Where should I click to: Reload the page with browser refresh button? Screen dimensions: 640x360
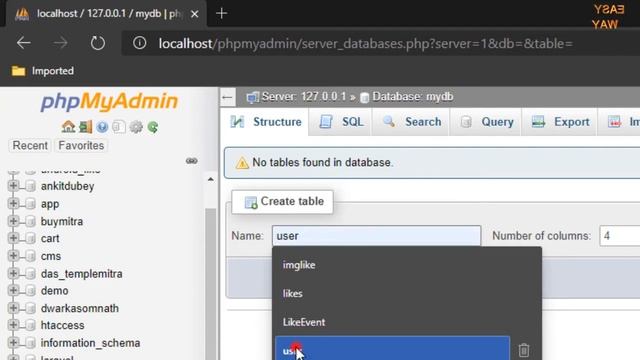click(98, 42)
